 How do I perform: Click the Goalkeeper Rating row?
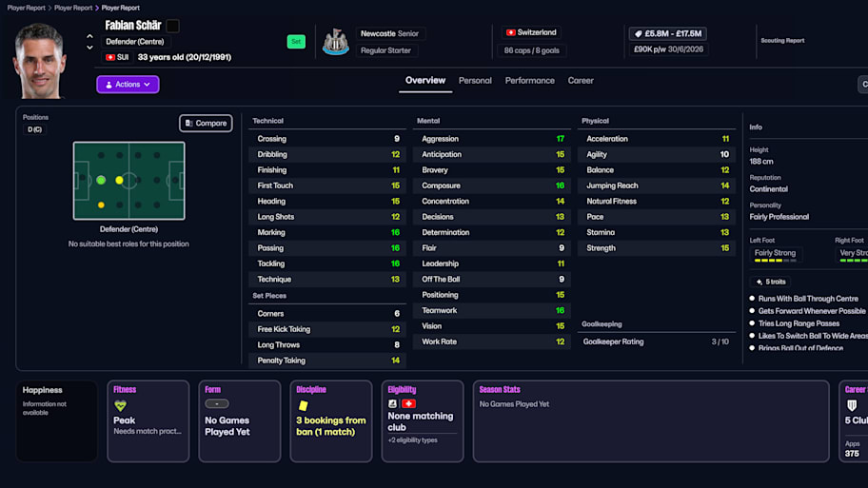[657, 342]
